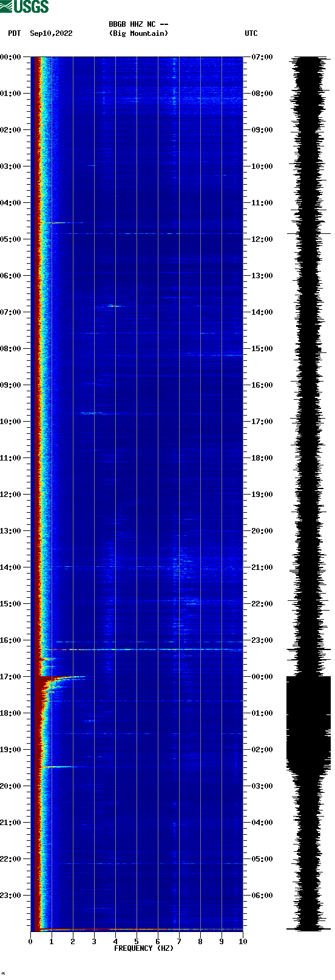Click the 07:00 UTC time label

tap(262, 57)
